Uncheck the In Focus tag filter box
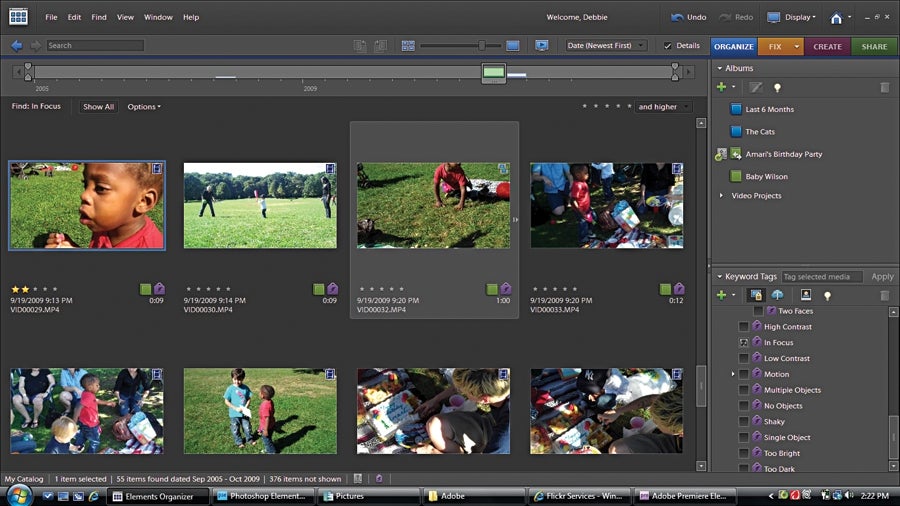900x506 pixels. 743,342
